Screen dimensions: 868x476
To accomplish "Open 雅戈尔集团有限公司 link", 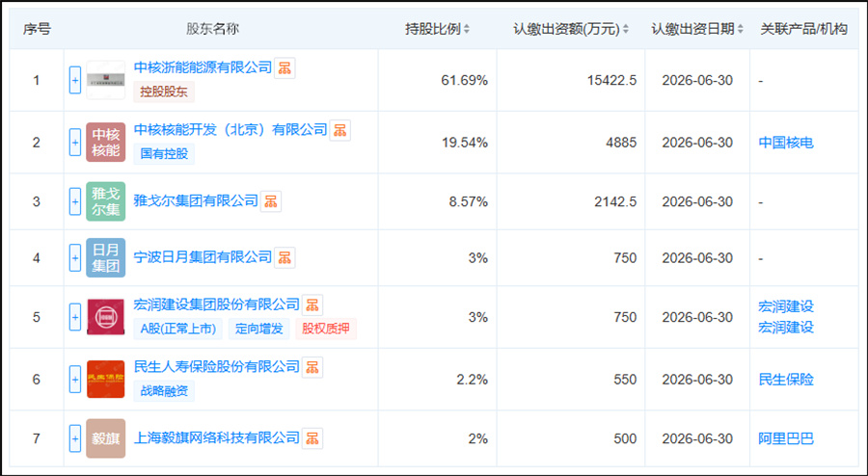I will tap(196, 200).
